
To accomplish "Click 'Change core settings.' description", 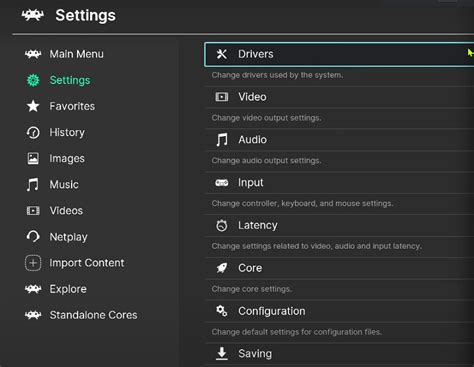I will pos(252,289).
